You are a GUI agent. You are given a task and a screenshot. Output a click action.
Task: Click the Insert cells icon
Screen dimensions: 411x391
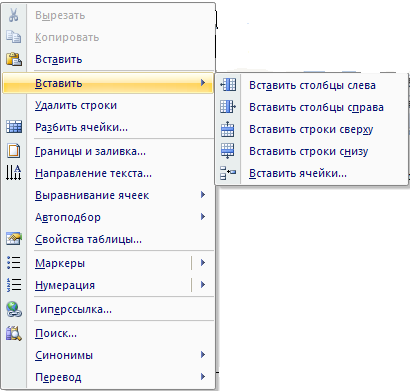(228, 173)
